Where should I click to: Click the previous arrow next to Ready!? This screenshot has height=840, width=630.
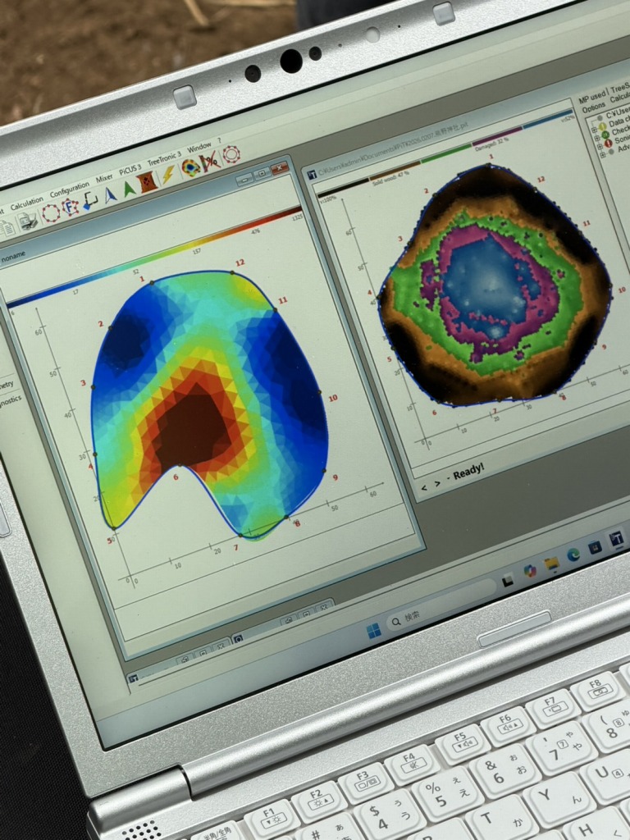pyautogui.click(x=424, y=487)
